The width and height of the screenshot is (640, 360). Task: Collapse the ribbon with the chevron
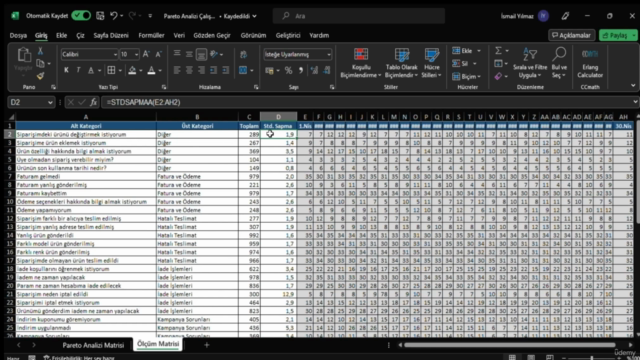pyautogui.click(x=633, y=86)
